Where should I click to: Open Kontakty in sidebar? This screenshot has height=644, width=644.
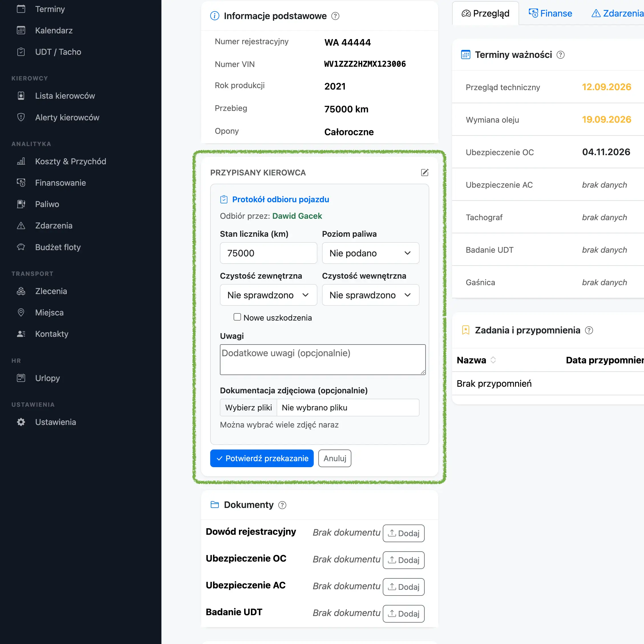(52, 334)
